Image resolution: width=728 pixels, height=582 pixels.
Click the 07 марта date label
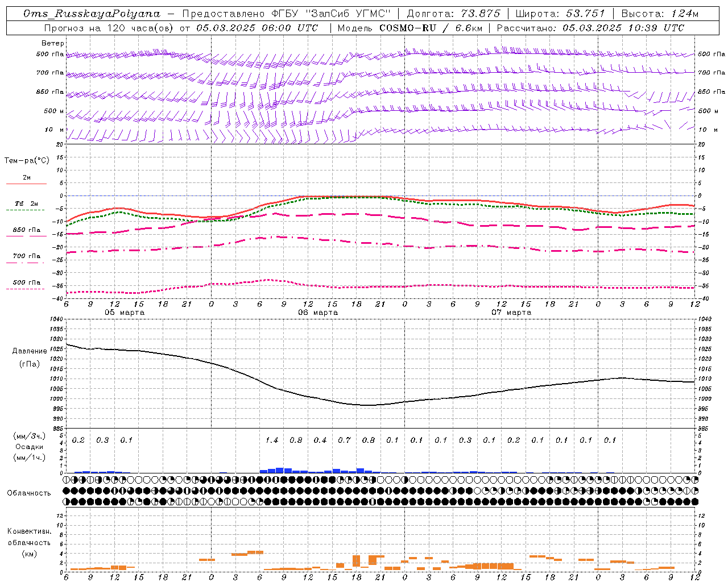coord(511,312)
